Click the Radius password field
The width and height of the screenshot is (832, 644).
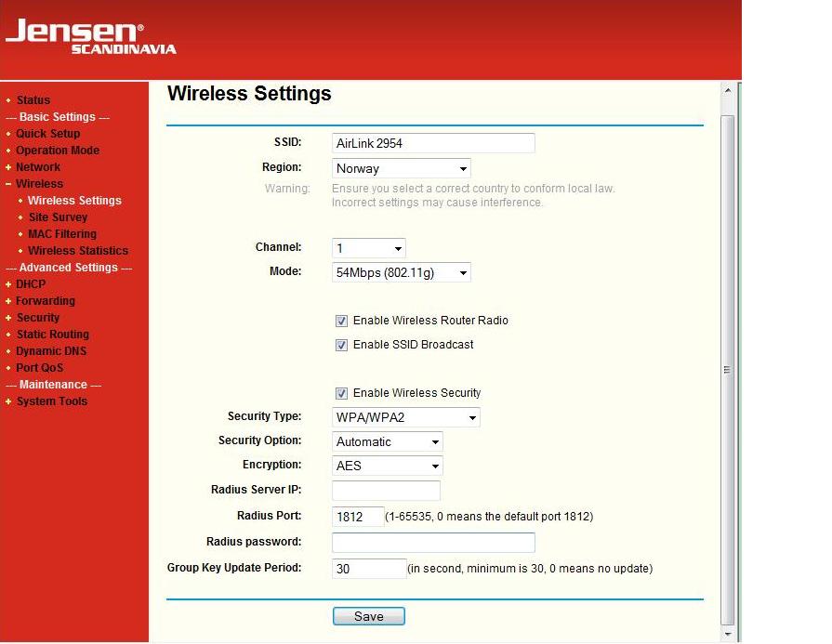coord(433,542)
